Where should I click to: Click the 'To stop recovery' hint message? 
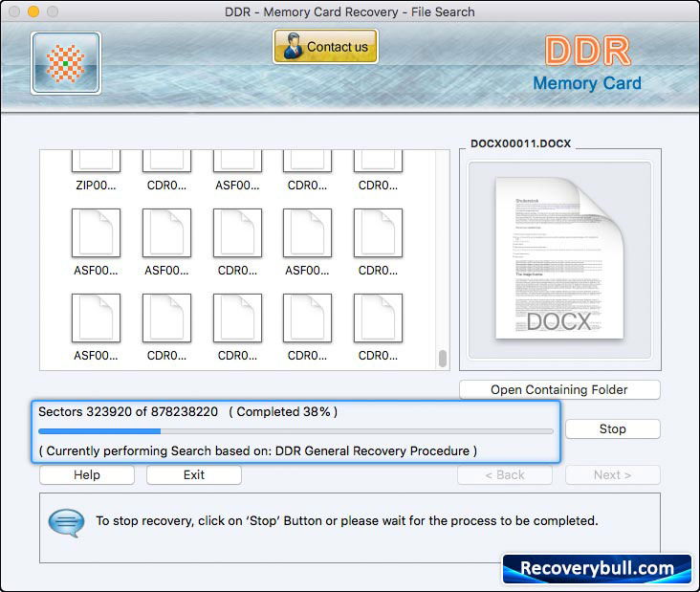(347, 521)
